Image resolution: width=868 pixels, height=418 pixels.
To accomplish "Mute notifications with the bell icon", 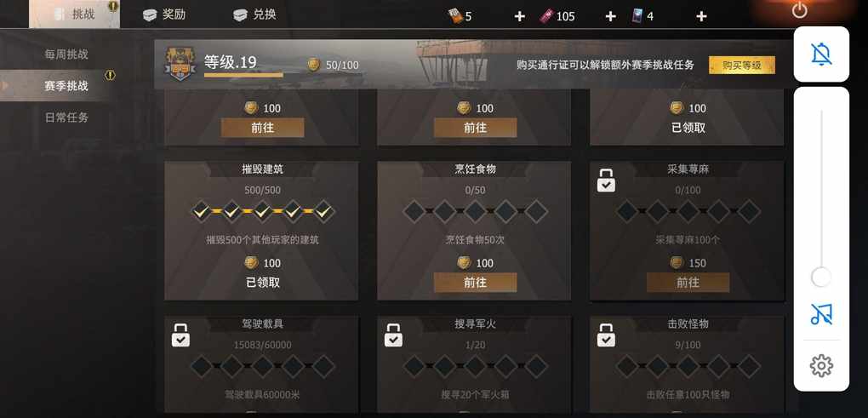I will coord(821,54).
